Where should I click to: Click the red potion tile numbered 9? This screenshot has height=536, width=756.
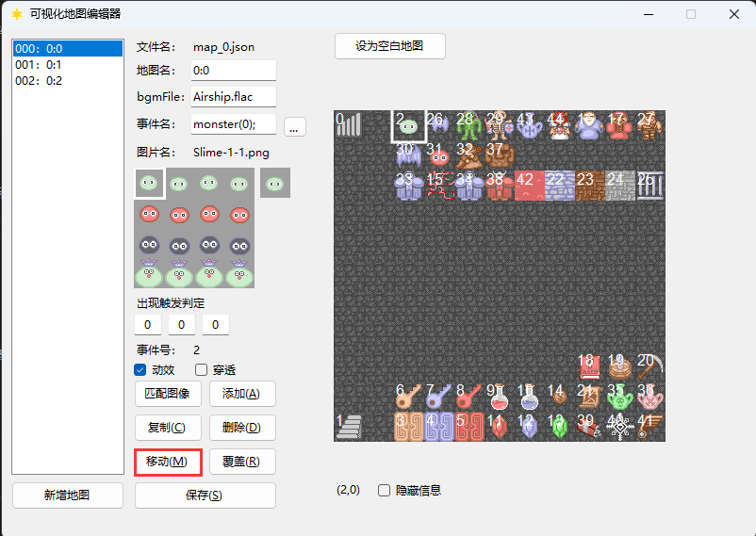[500, 397]
